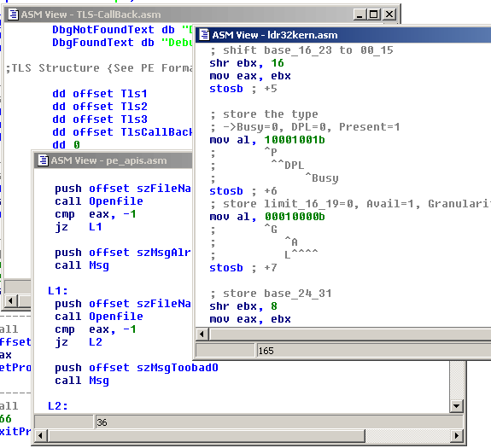Click left scroll arrow in ldr32kern window

point(202,335)
